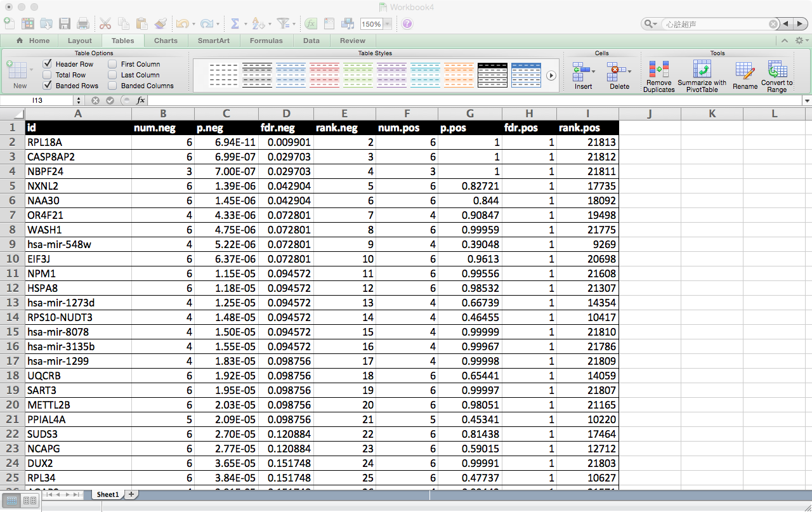
Task: Toggle the Banded Columns checkbox
Action: 112,86
